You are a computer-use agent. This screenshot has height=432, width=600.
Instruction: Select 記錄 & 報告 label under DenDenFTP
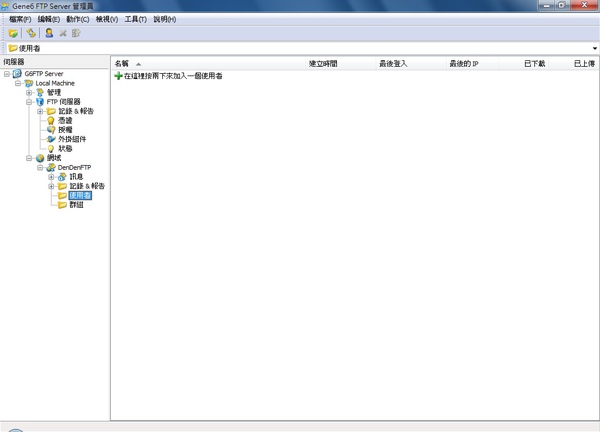point(87,186)
